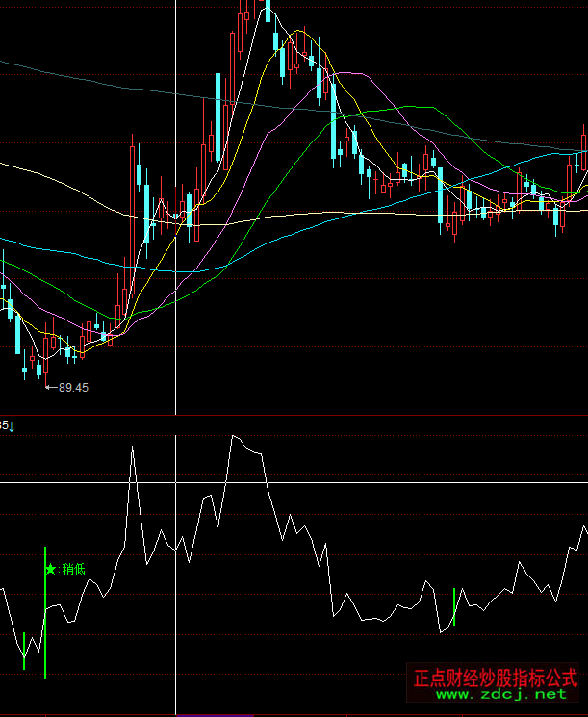Click the blue down arrow in indicator header

click(13, 424)
